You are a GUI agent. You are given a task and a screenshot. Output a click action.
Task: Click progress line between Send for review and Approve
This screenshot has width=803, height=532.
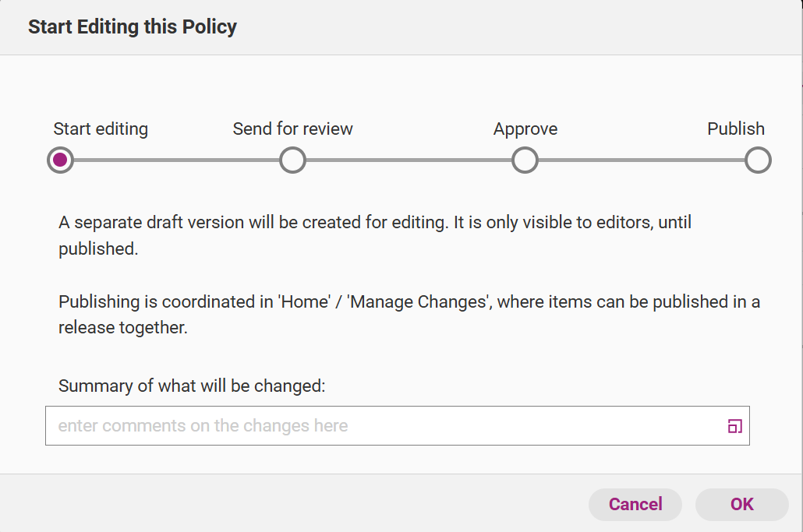[409, 160]
